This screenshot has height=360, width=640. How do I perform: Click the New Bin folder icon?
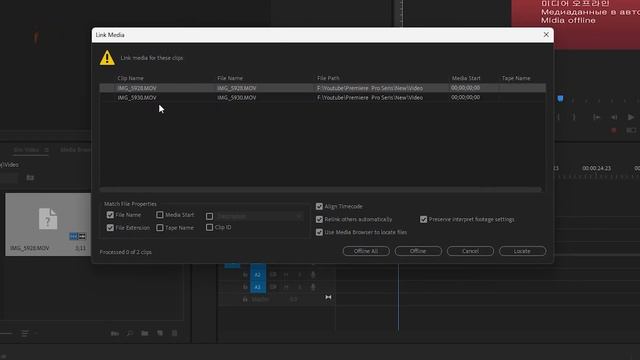(x=144, y=333)
